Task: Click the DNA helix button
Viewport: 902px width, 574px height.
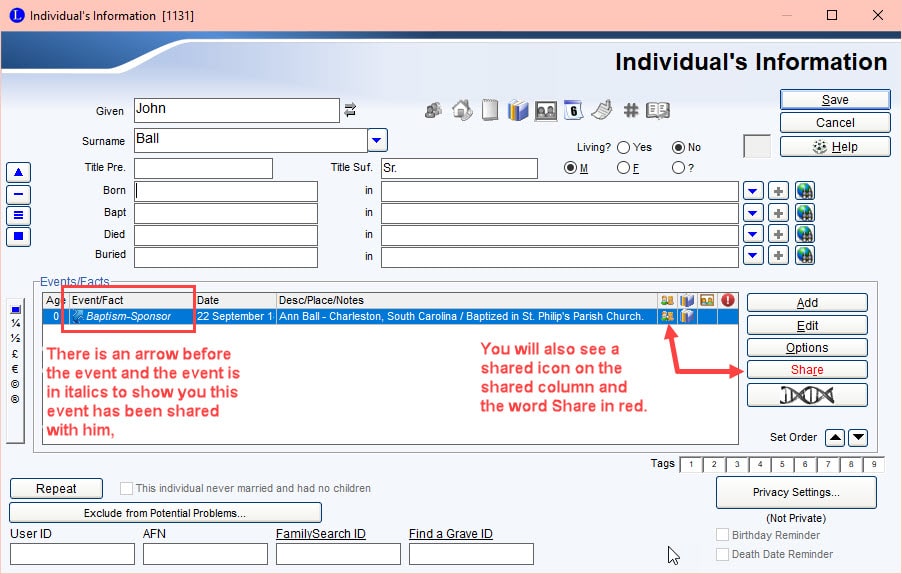Action: (x=806, y=395)
